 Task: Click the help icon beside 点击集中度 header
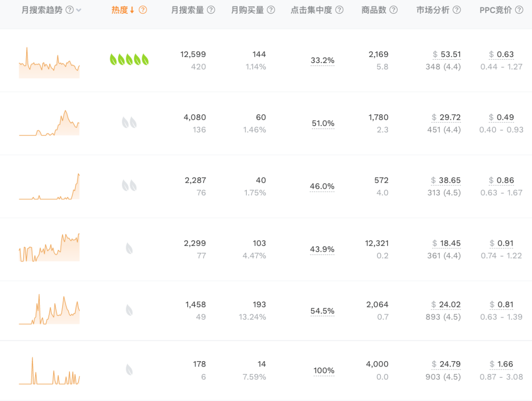tap(339, 9)
